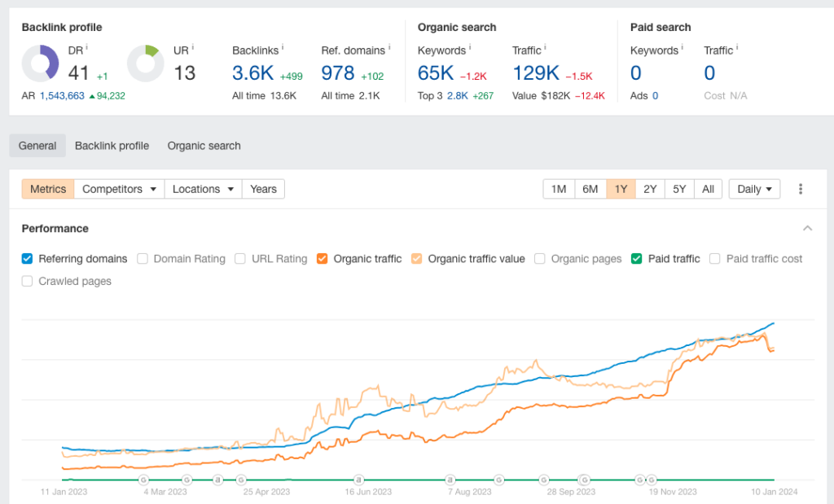
Task: Collapse the Performance section chevron
Action: [x=807, y=229]
